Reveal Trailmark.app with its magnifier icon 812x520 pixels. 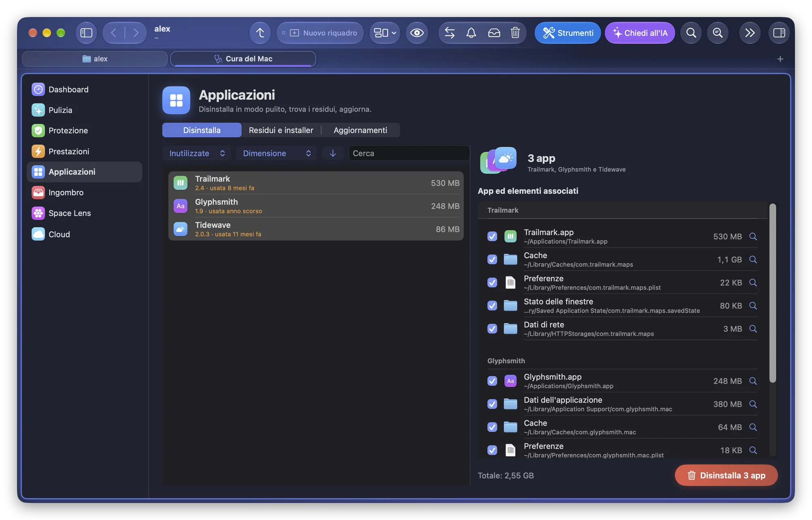click(753, 236)
